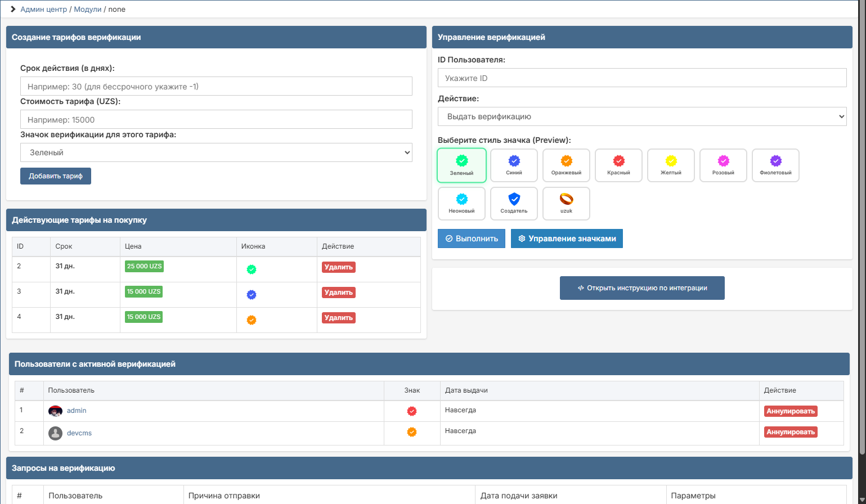Select the Создатель shield badge
Viewport: 866px width, 504px height.
click(x=514, y=204)
